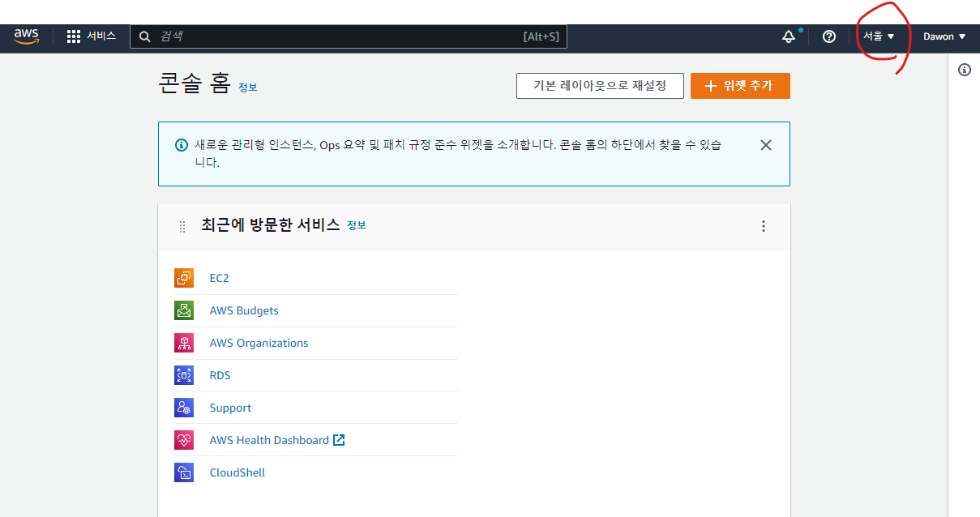Click the AWS Organizations service icon
Image resolution: width=980 pixels, height=517 pixels.
click(x=184, y=343)
